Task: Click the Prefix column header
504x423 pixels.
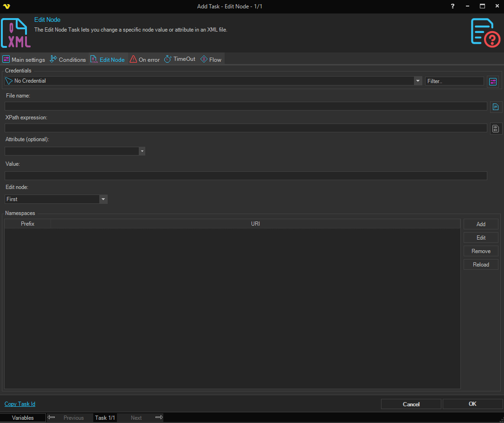Action: click(x=28, y=223)
